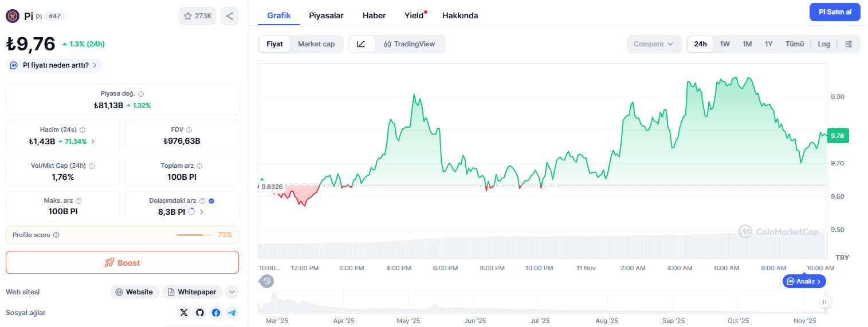Click the Analiz button
The height and width of the screenshot is (327, 868).
pos(804,281)
